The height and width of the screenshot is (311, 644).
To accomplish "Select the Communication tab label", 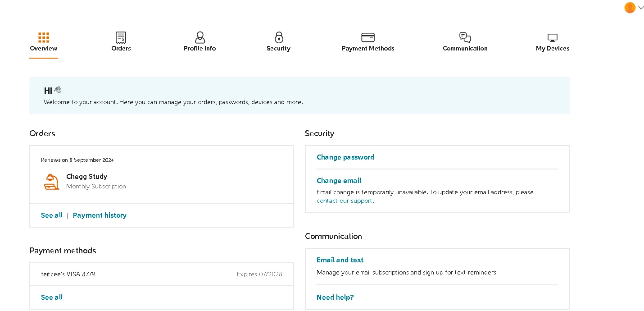I will point(465,48).
